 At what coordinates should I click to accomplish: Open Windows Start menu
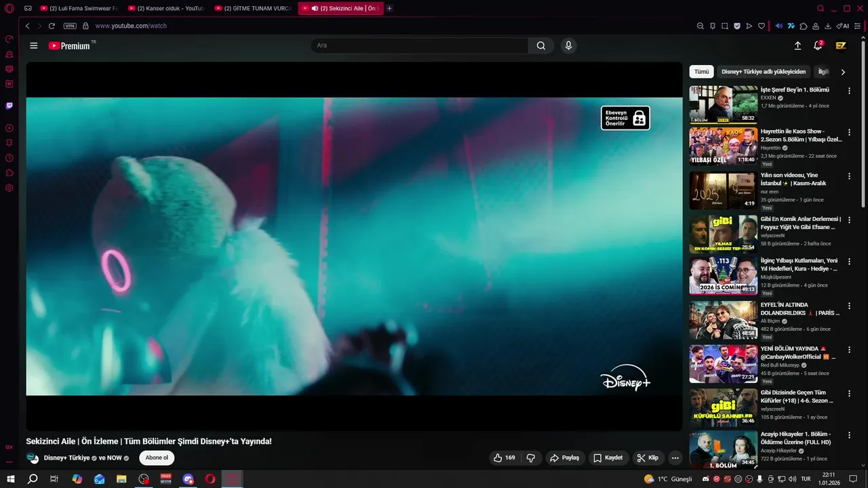(11, 479)
